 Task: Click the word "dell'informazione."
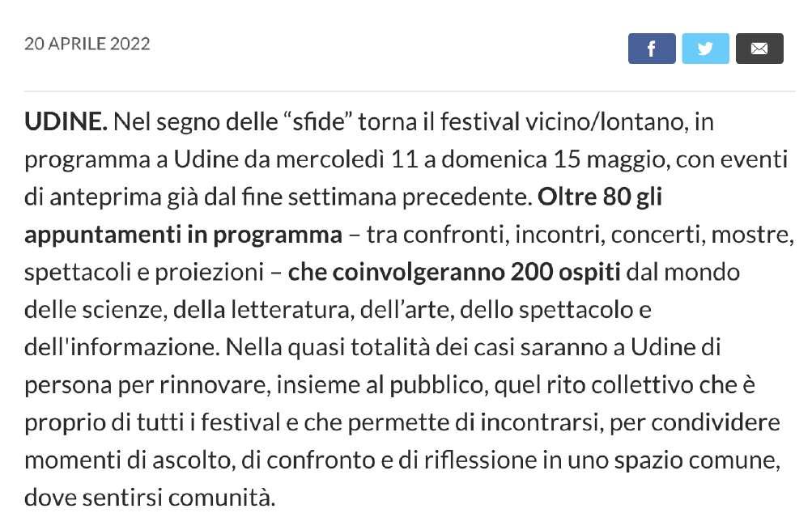tap(122, 347)
